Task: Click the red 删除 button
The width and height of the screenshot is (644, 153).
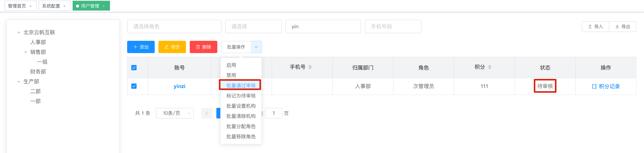Action: (204, 47)
